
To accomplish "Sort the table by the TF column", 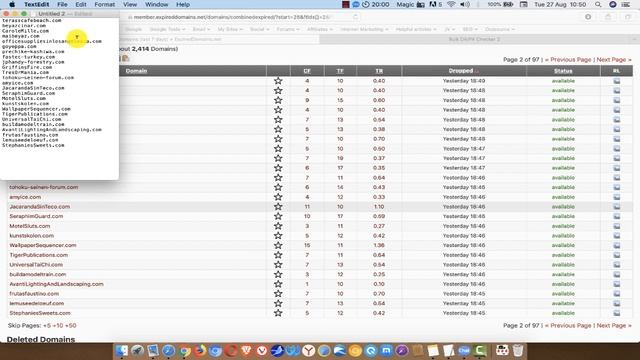I will click(340, 71).
